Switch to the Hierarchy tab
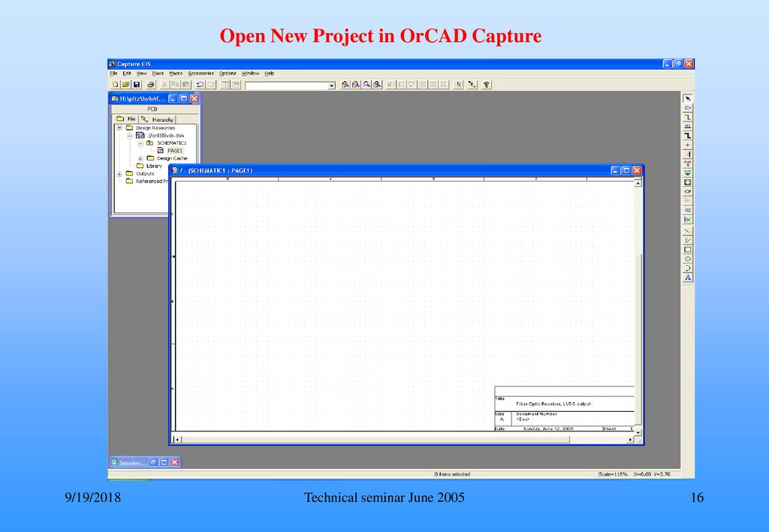 point(158,119)
